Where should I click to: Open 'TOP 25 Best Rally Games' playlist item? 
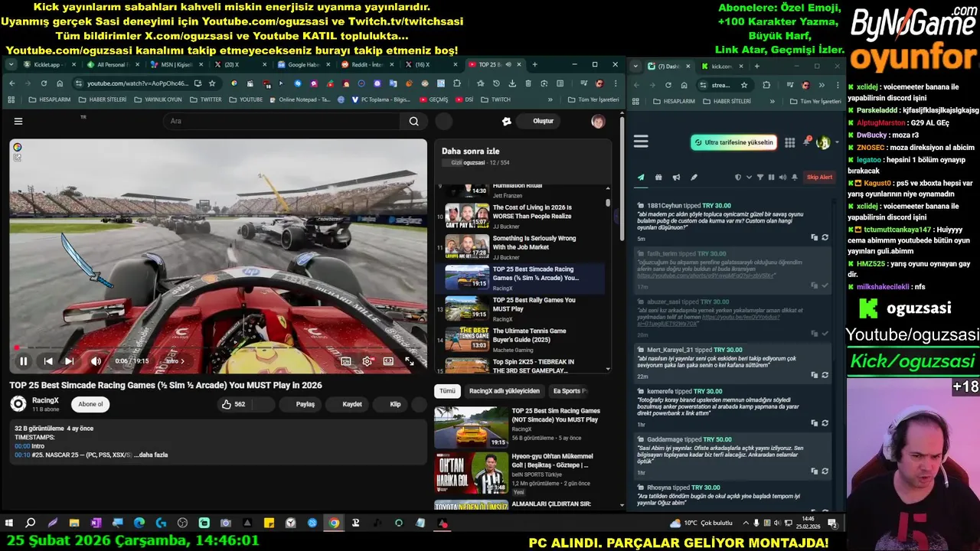(520, 309)
